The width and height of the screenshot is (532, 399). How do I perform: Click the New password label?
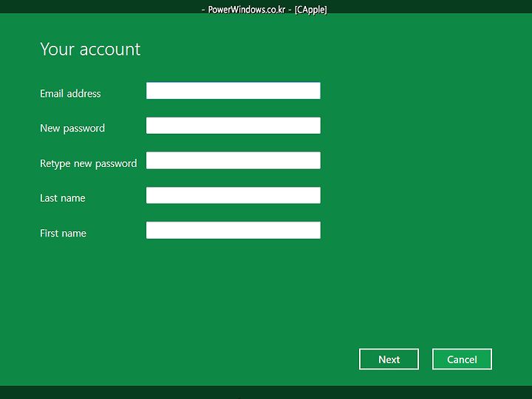point(72,129)
